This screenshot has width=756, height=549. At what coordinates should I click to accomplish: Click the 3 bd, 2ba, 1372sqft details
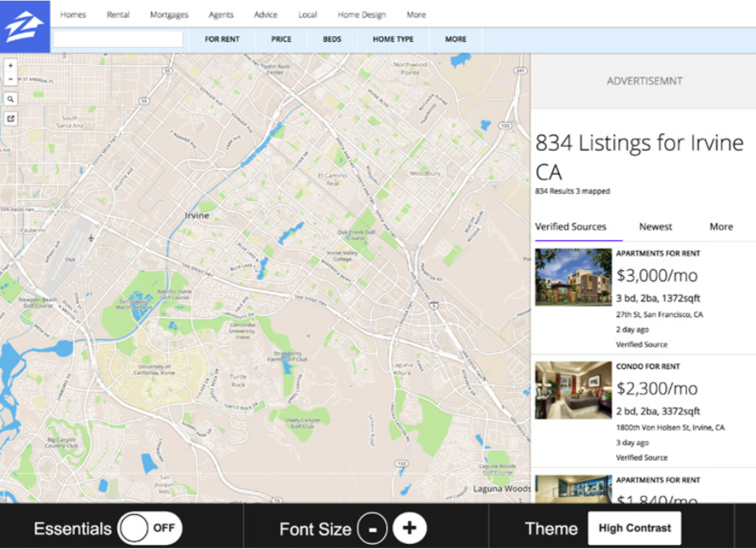point(658,298)
